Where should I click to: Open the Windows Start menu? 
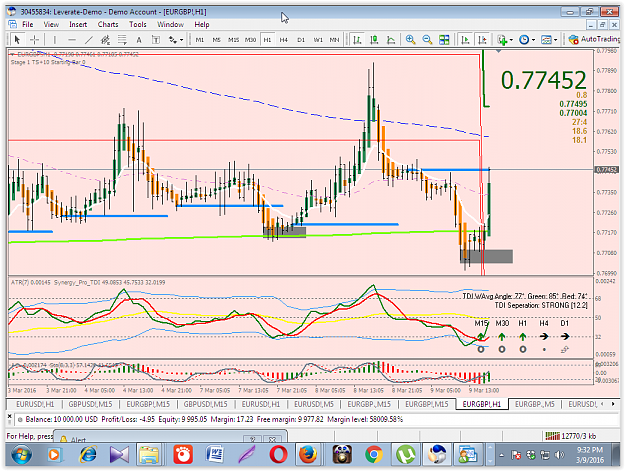(x=22, y=455)
